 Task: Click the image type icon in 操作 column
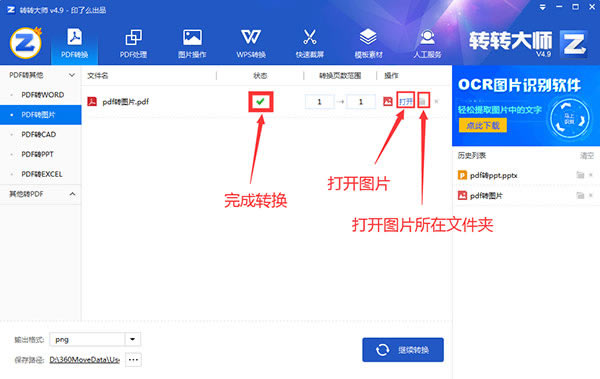[x=388, y=101]
